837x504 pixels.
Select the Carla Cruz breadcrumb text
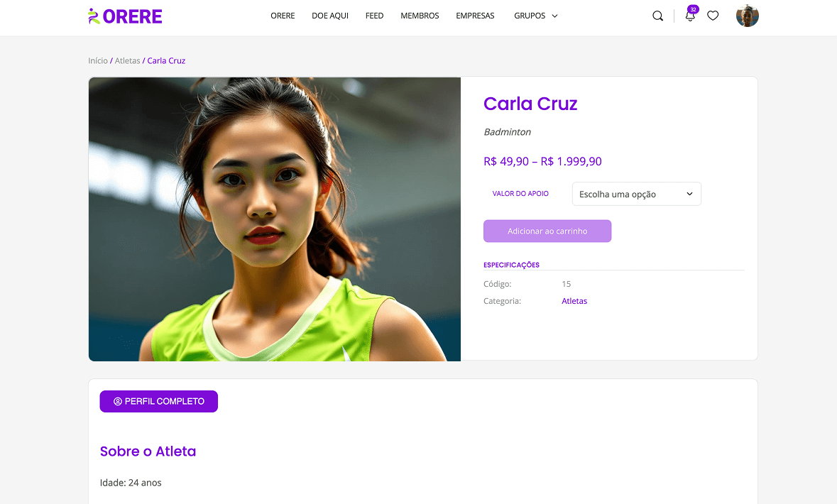click(x=166, y=61)
